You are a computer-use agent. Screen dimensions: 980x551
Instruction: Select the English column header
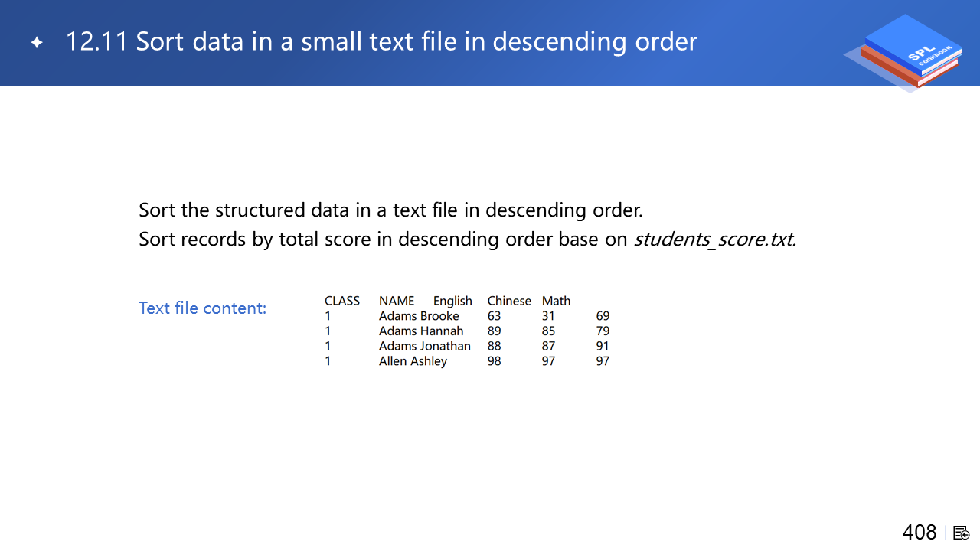point(452,301)
